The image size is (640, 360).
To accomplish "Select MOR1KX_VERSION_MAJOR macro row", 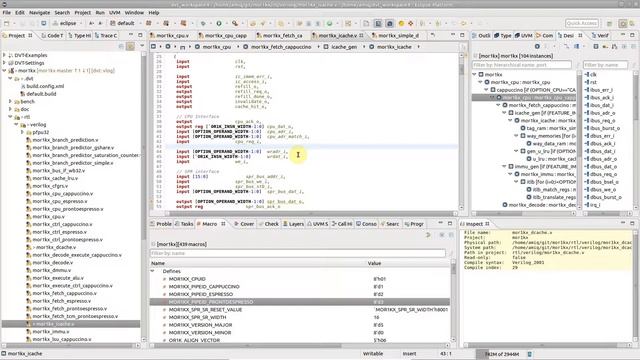I will [x=300, y=325].
